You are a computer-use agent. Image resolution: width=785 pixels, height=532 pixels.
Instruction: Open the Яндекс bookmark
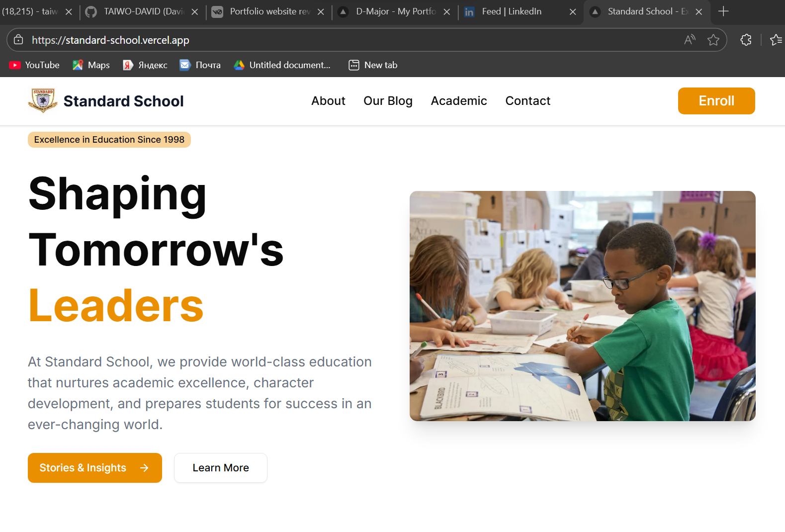(145, 65)
